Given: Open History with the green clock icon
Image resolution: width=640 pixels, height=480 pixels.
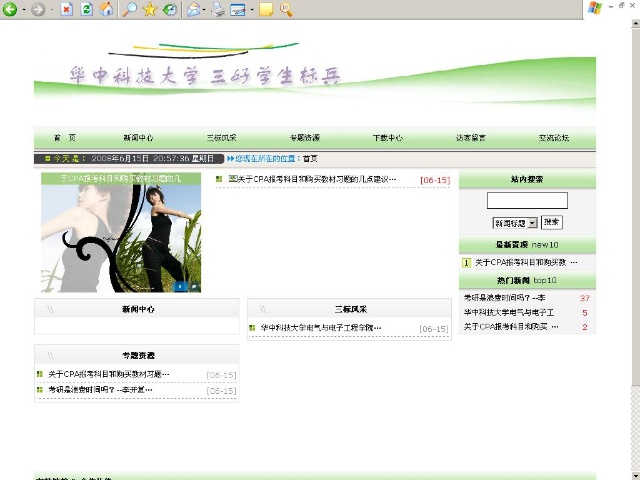Looking at the screenshot, I should click(170, 9).
